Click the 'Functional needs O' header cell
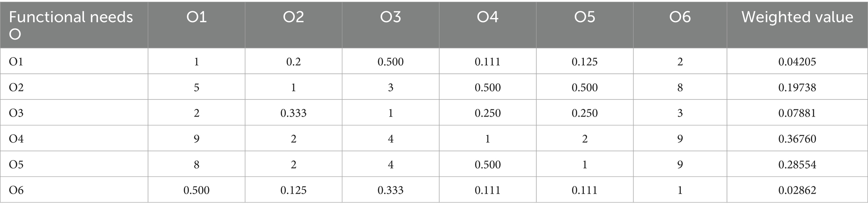Image resolution: width=868 pixels, height=210 pixels. tap(71, 25)
